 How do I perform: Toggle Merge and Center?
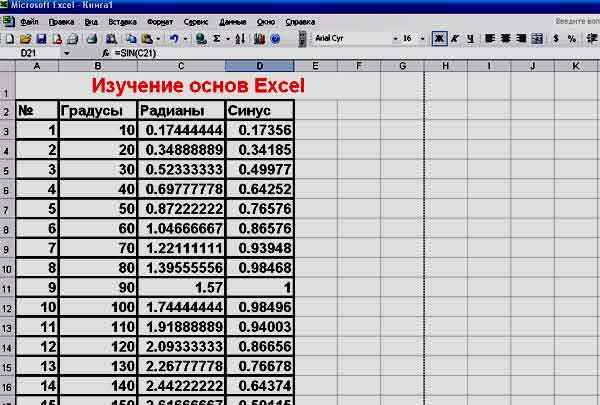pos(537,39)
